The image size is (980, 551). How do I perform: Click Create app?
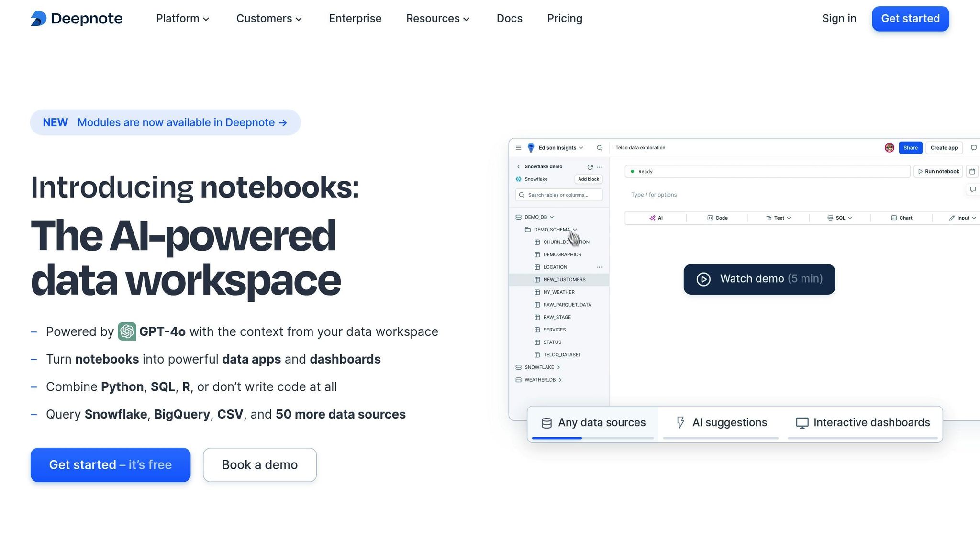[x=944, y=148]
